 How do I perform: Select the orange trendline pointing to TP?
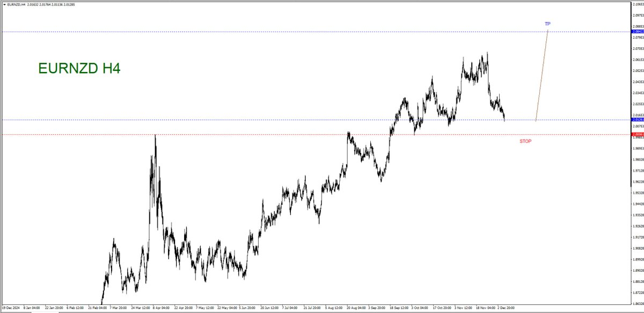click(x=542, y=75)
